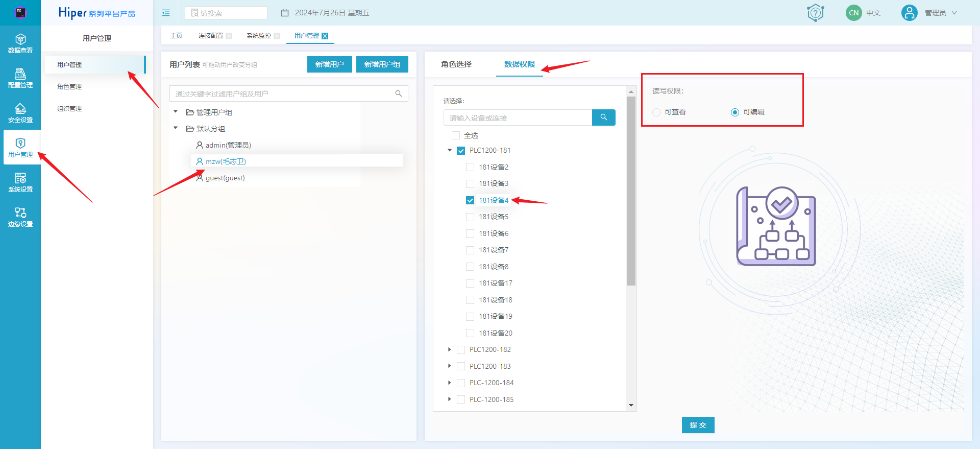Open 角色管理 in the submenu
The image size is (980, 449).
coord(69,86)
